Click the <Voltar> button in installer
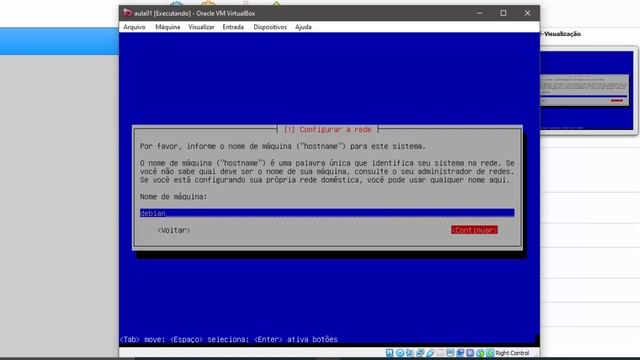 click(173, 230)
